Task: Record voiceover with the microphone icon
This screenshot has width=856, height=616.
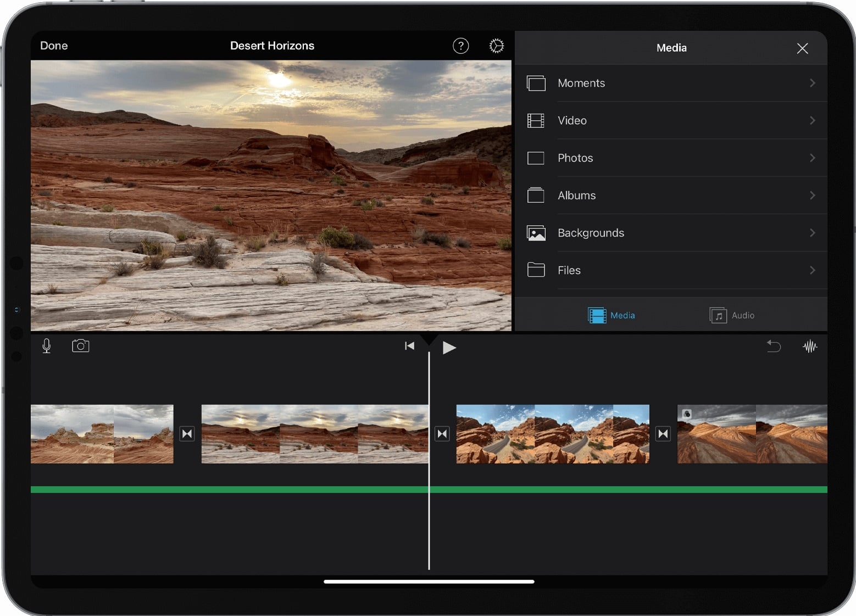Action: pyautogui.click(x=47, y=346)
